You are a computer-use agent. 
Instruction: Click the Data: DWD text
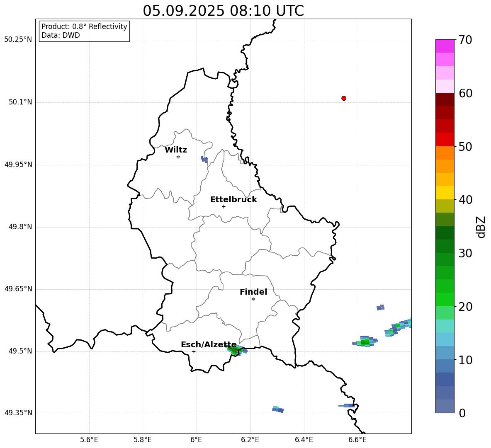click(61, 35)
